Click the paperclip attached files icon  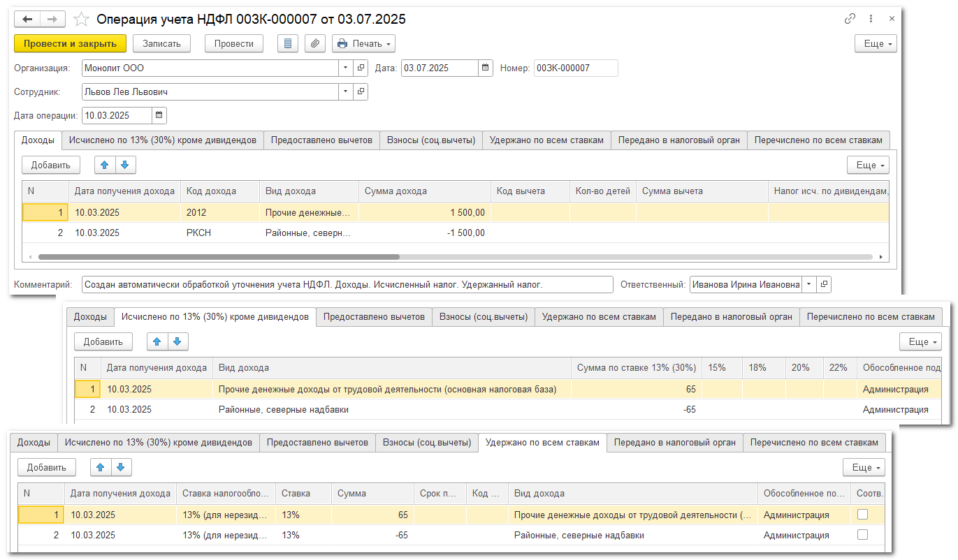click(x=315, y=43)
